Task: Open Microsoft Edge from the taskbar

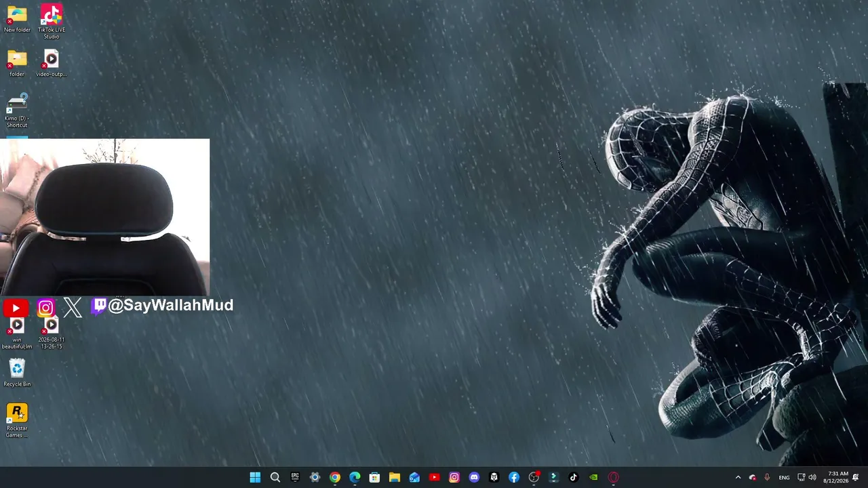Action: (x=355, y=477)
